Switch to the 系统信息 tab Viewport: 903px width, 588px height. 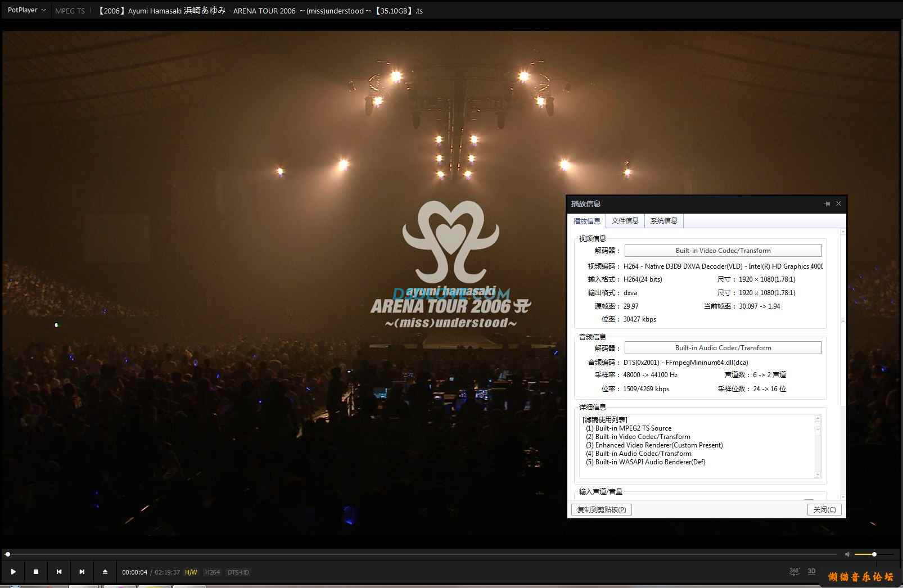[x=664, y=221]
